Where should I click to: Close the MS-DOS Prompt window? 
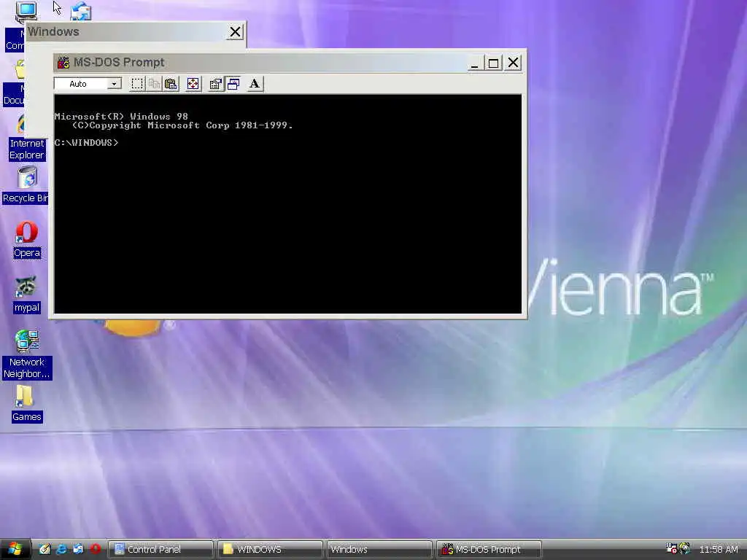click(513, 63)
